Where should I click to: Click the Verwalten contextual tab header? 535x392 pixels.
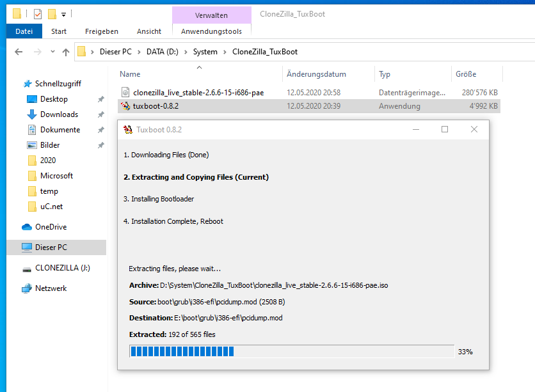point(212,15)
